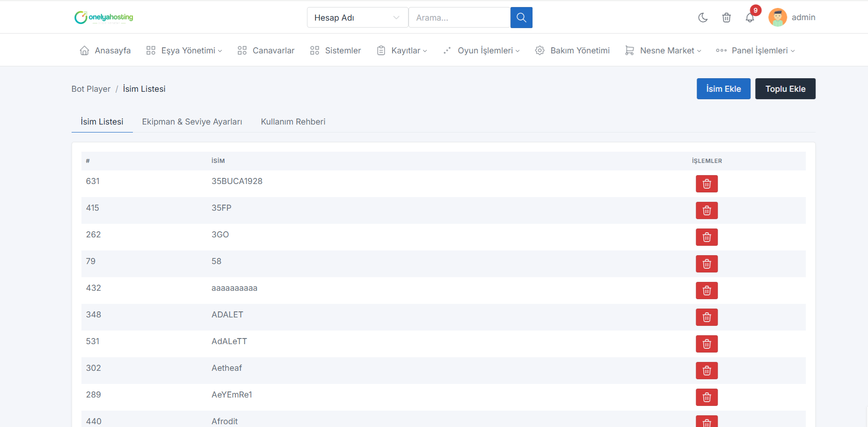Switch to Kullanım Rehberi tab
868x427 pixels.
pyautogui.click(x=293, y=122)
